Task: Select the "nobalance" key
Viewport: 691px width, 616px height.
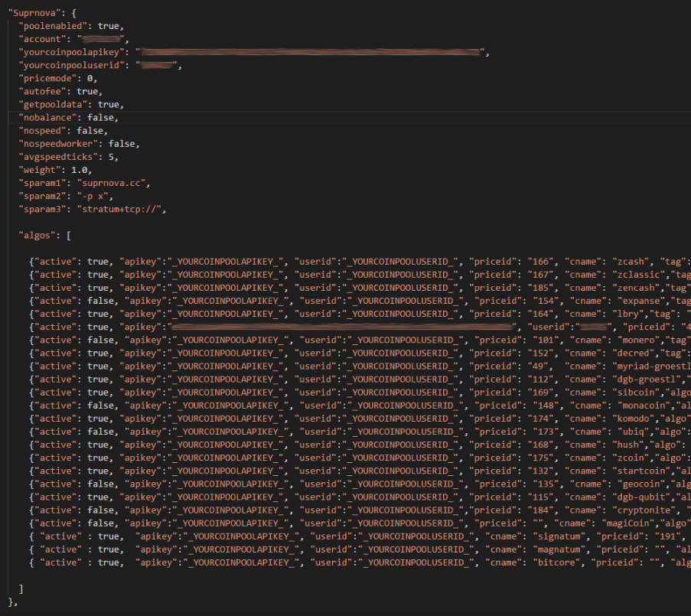Action: tap(47, 118)
